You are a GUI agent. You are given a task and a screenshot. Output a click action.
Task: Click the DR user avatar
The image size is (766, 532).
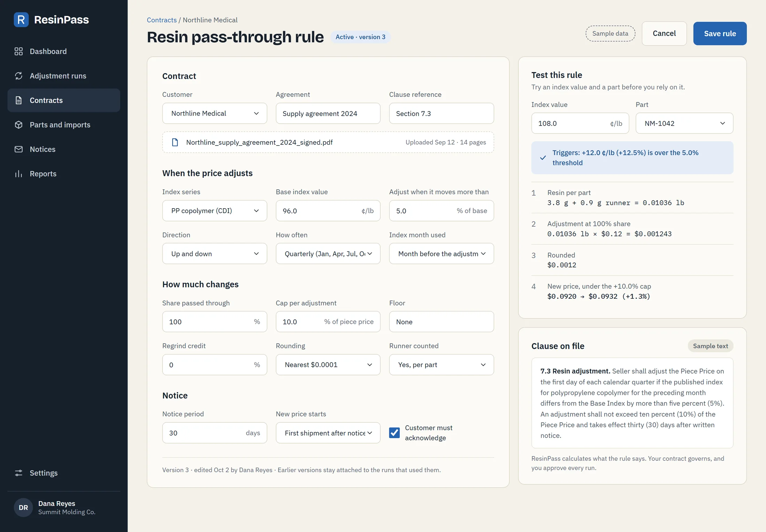(x=23, y=508)
